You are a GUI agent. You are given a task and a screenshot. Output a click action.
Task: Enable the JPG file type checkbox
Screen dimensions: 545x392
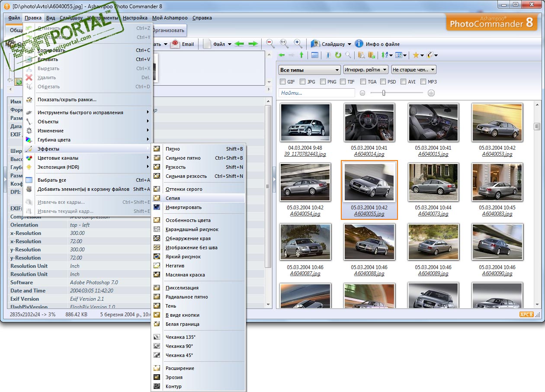[303, 82]
